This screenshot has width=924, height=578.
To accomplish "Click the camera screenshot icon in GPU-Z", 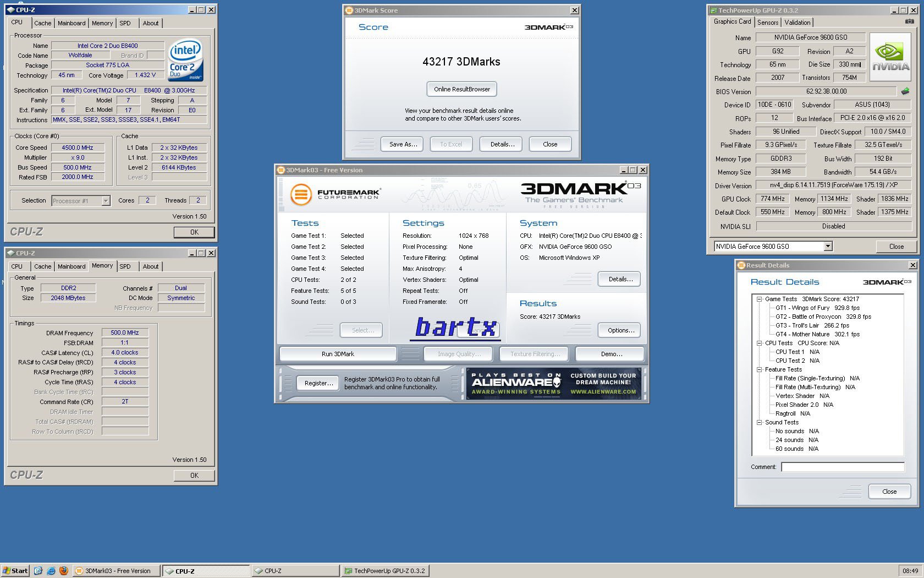I will (910, 21).
